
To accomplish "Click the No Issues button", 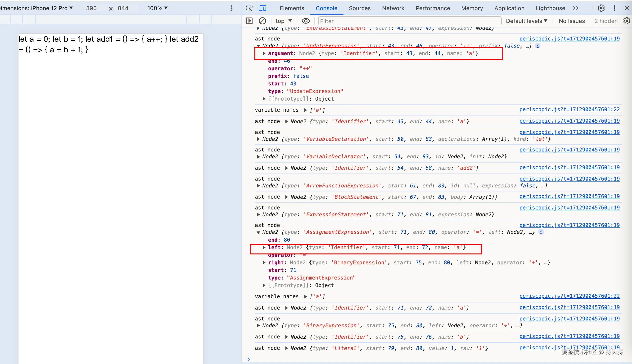I will coord(571,21).
